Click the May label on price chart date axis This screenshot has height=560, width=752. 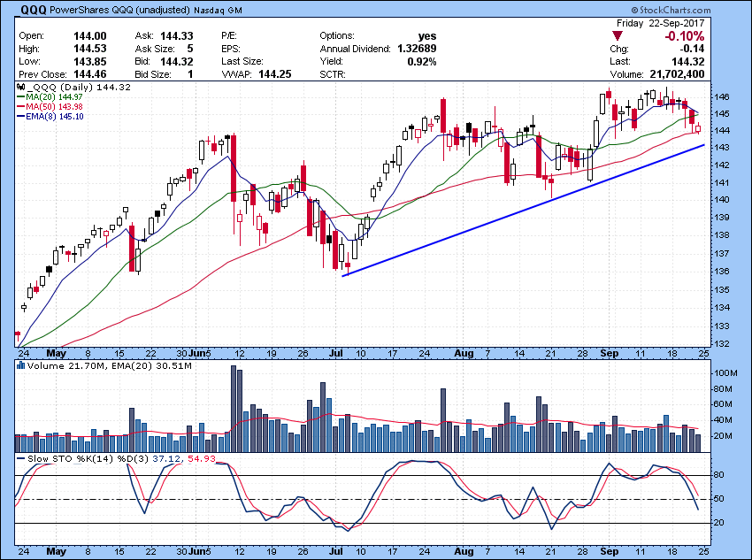(56, 353)
